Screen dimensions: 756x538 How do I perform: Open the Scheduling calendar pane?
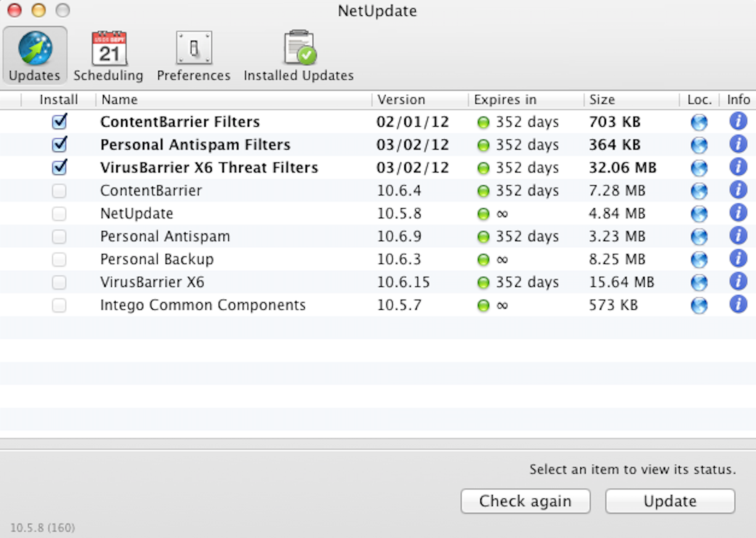(x=108, y=56)
